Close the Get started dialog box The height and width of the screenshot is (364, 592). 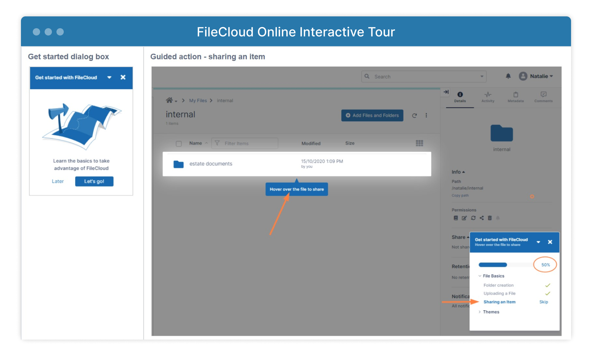tap(123, 77)
